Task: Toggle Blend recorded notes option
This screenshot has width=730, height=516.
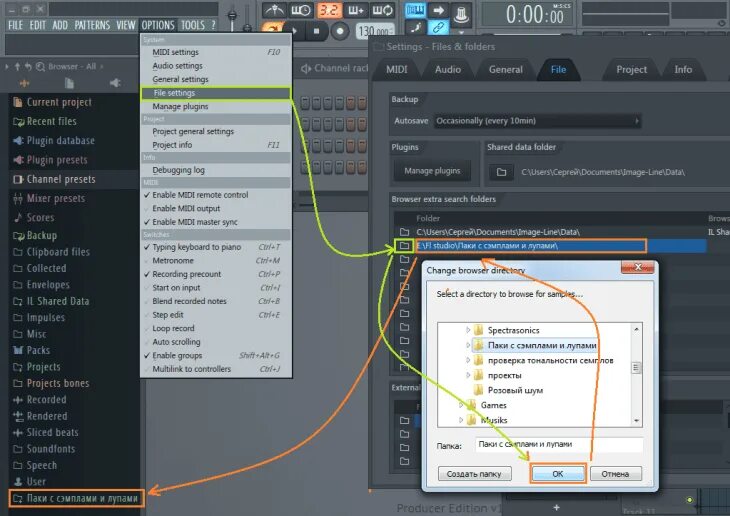Action: [216, 301]
